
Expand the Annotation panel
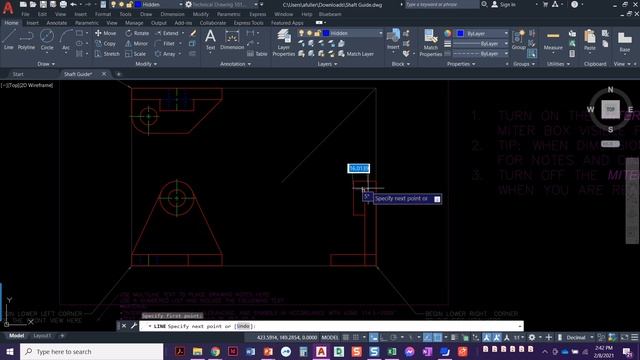coord(236,64)
